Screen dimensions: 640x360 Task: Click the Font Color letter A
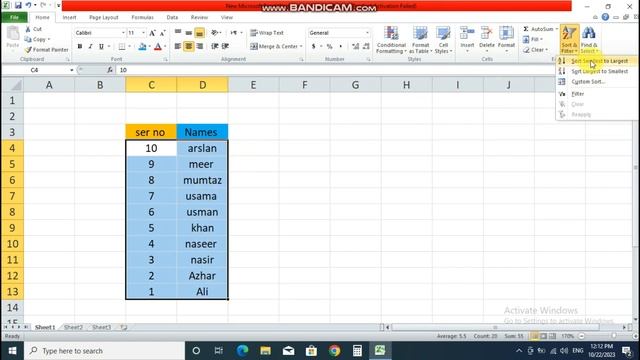point(158,47)
